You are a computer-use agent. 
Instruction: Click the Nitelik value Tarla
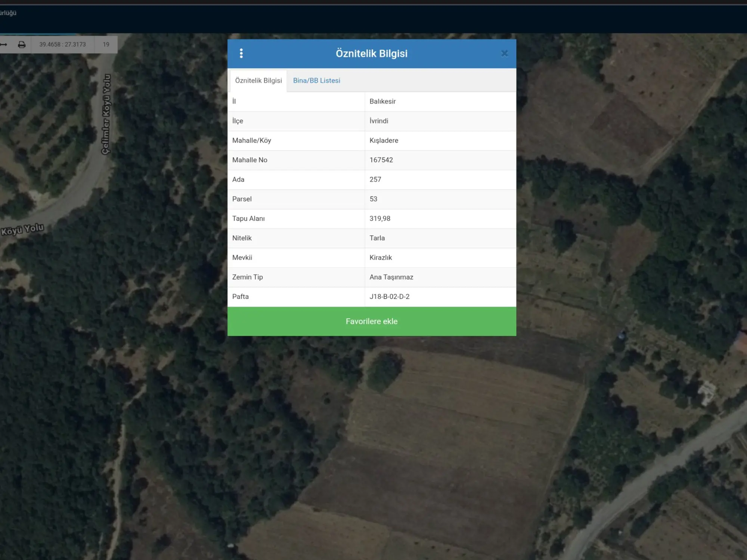pyautogui.click(x=377, y=238)
